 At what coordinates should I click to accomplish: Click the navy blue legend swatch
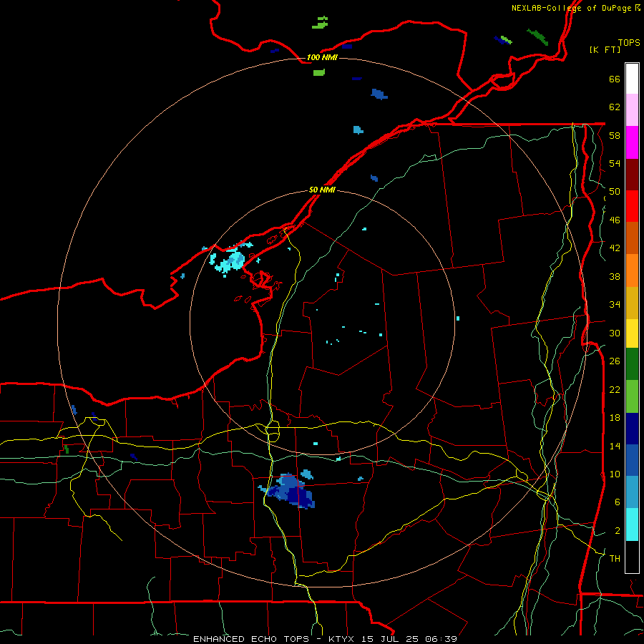tap(632, 429)
